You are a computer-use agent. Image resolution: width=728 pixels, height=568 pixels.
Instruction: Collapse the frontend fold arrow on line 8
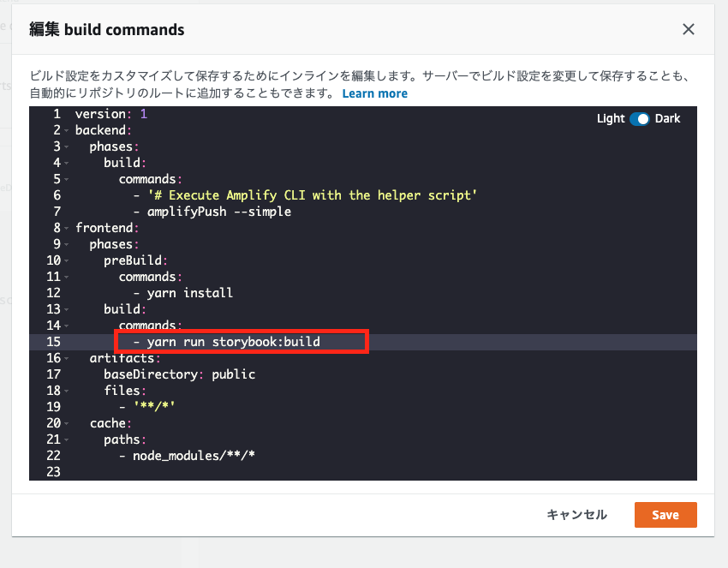tap(67, 229)
